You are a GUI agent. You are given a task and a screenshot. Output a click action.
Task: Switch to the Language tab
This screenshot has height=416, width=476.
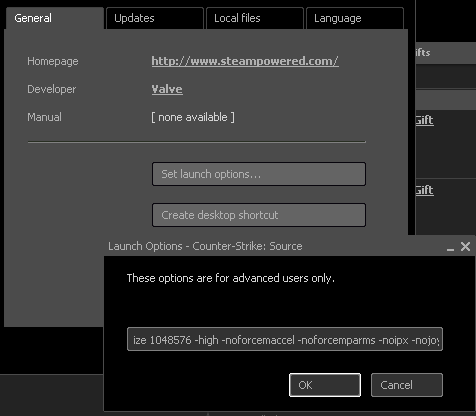tap(355, 18)
